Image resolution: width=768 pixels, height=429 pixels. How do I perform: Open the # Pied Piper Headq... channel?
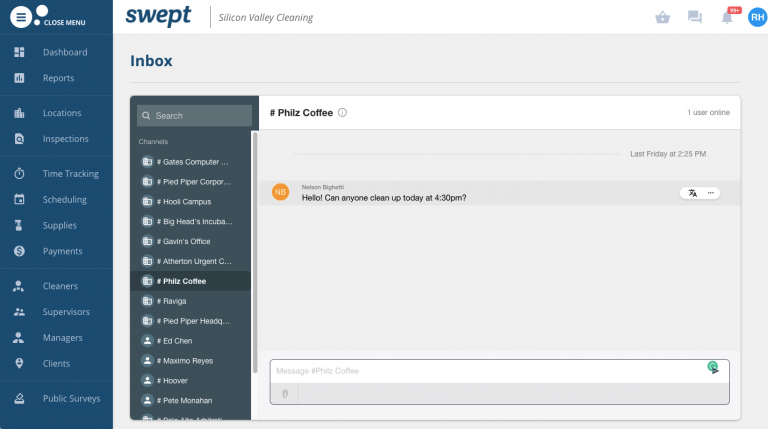coord(191,321)
